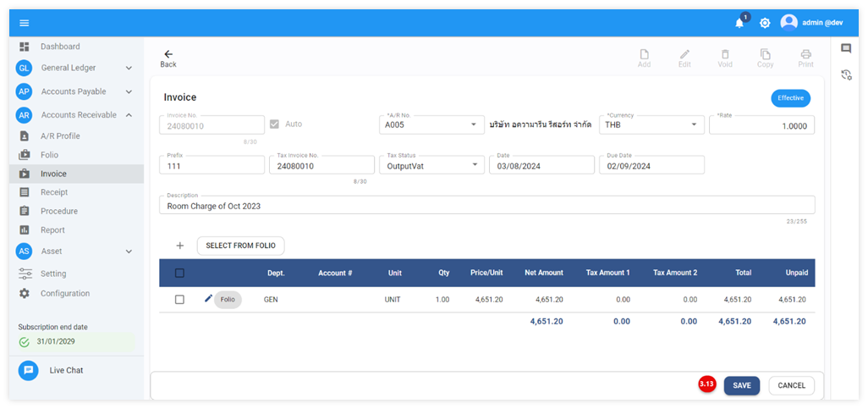This screenshot has width=868, height=409.
Task: Click the Back arrow icon
Action: click(x=168, y=54)
